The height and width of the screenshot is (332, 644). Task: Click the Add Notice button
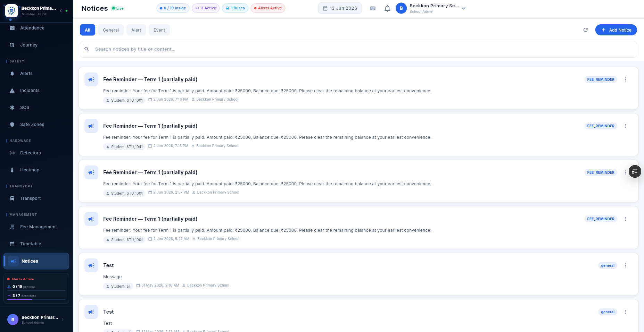point(616,30)
